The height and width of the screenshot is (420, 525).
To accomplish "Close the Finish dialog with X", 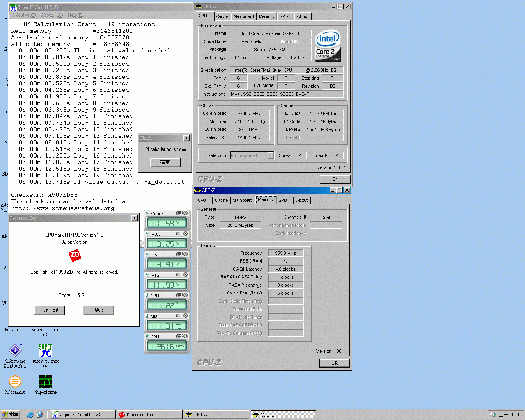I will (186, 138).
